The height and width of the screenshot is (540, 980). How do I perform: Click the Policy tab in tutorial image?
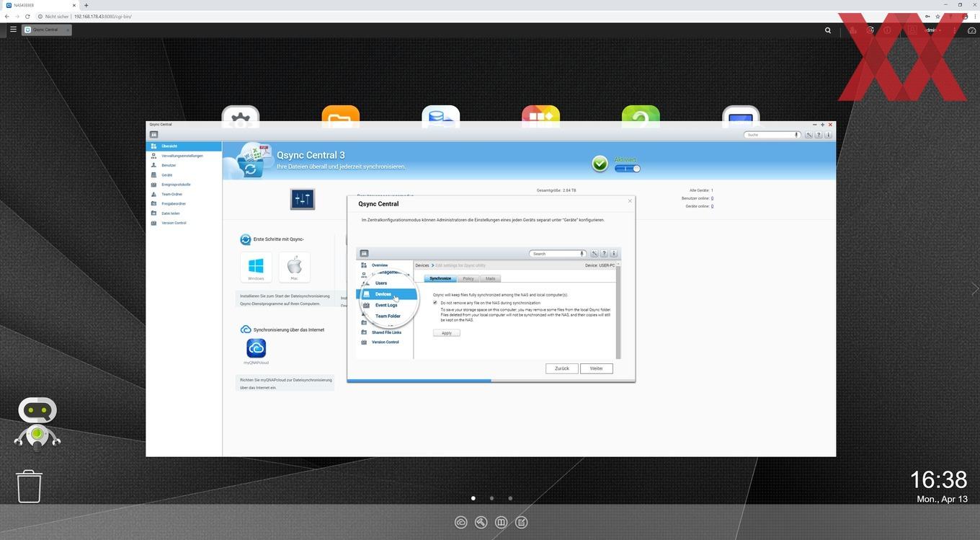coord(468,278)
